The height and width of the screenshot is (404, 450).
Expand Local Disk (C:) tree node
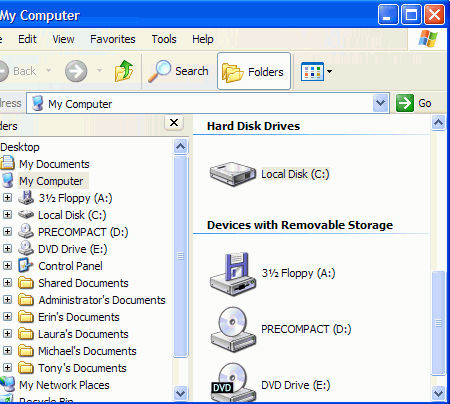pos(7,215)
